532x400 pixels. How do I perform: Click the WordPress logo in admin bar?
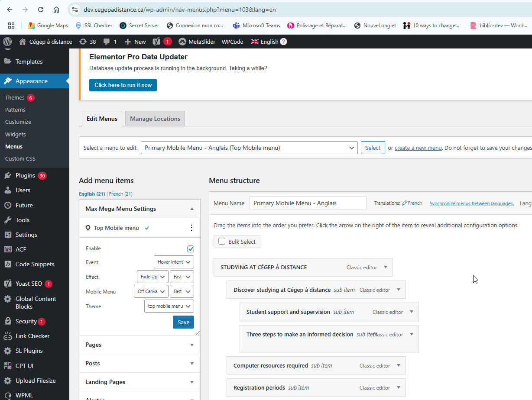(x=7, y=42)
